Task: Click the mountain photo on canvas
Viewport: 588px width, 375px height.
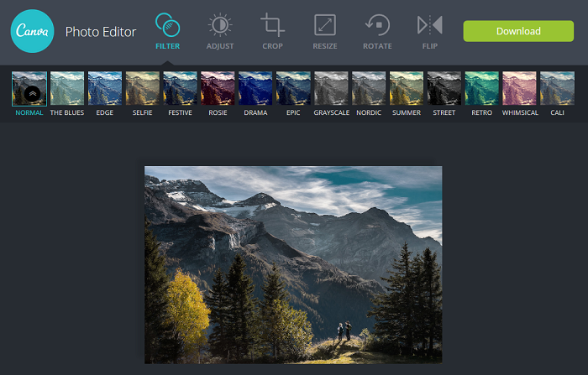Action: [x=293, y=265]
